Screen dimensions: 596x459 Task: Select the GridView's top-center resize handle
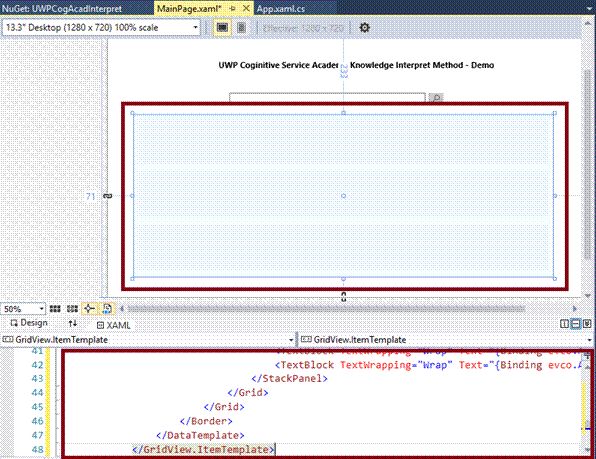[x=343, y=113]
